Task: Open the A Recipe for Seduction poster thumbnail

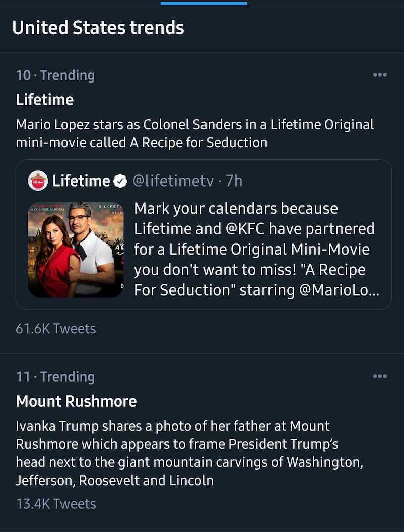Action: point(76,249)
